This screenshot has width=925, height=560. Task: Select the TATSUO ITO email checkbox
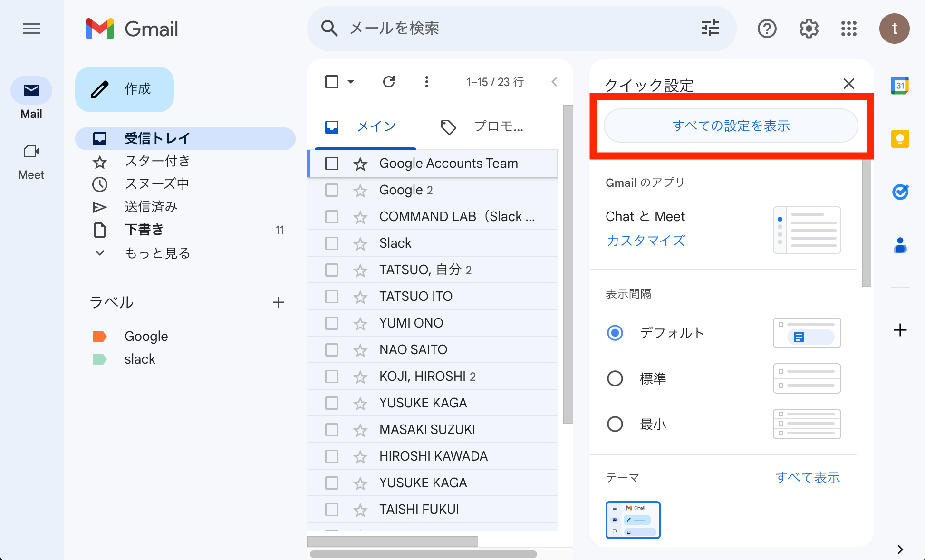click(332, 297)
